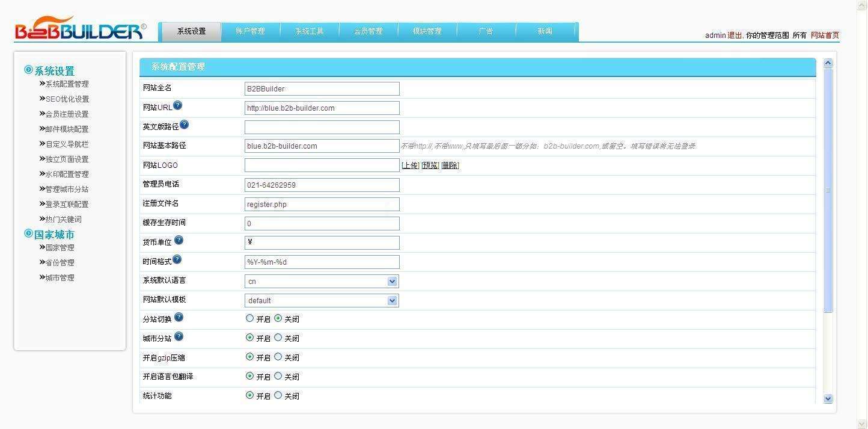Open 独立页面设置 in the sidebar
The image size is (868, 429).
coord(67,159)
